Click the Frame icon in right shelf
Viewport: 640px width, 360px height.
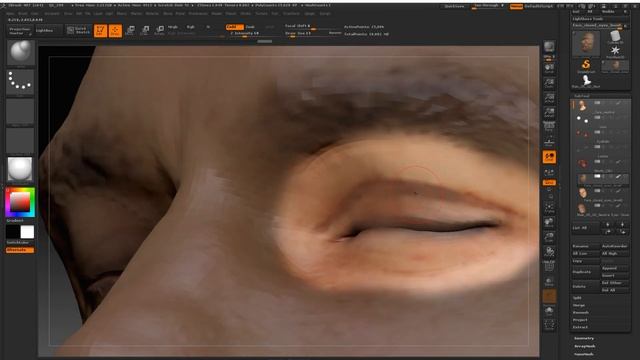(549, 207)
